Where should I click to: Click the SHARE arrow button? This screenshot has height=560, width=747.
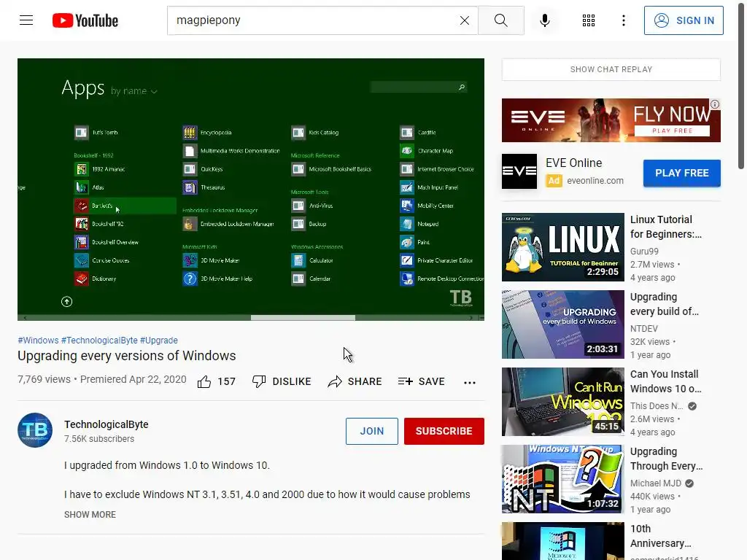pyautogui.click(x=355, y=381)
